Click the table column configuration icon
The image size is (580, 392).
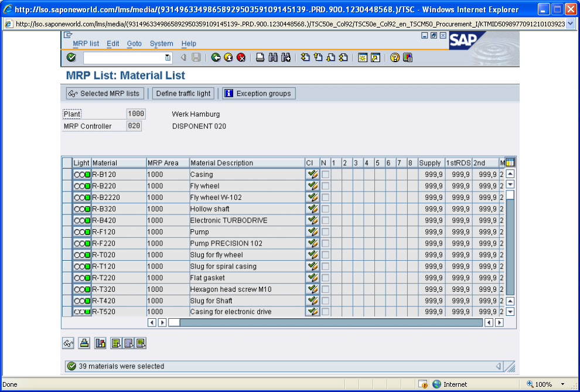coord(510,162)
